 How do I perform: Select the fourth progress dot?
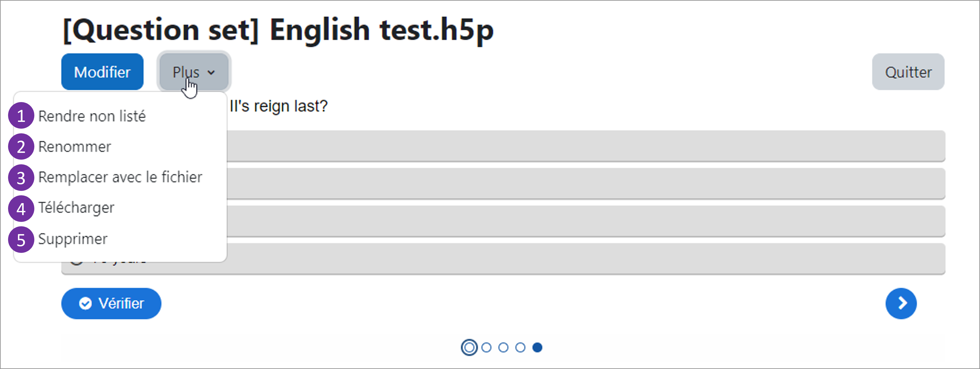pos(520,347)
